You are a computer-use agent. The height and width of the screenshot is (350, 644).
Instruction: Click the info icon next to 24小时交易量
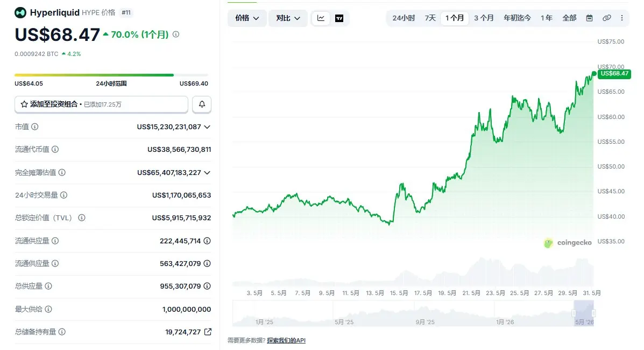[63, 195]
